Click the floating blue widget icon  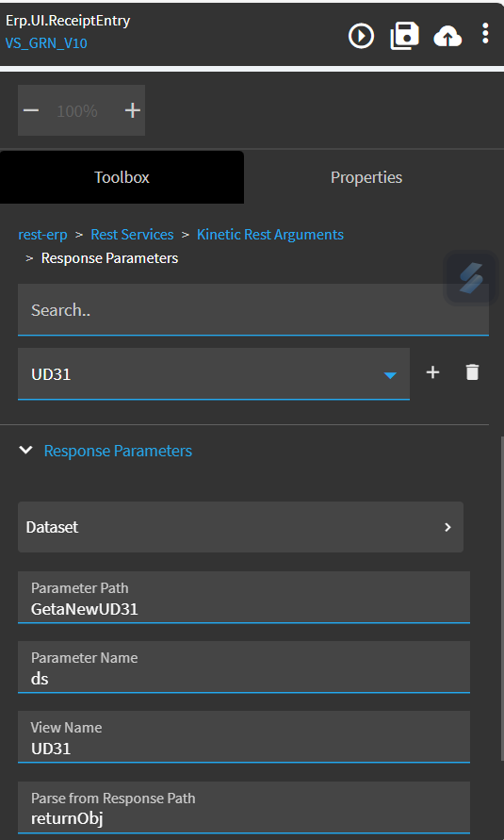tap(471, 278)
